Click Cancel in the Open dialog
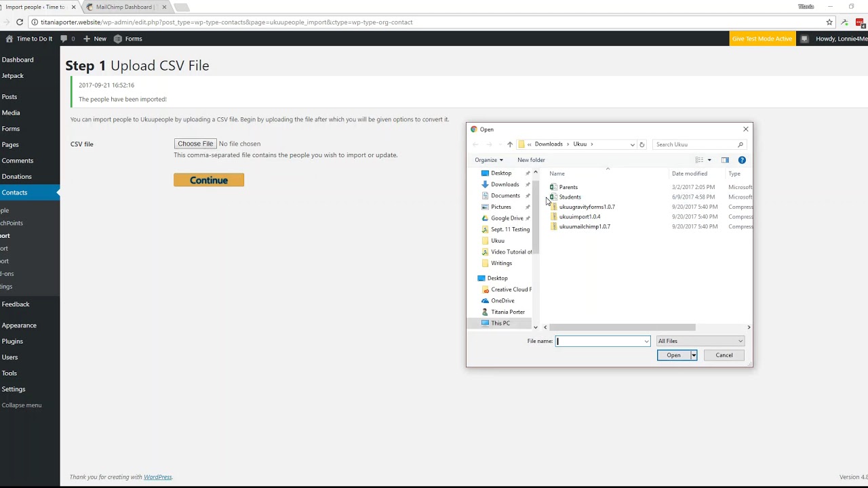868x488 pixels. click(x=724, y=355)
